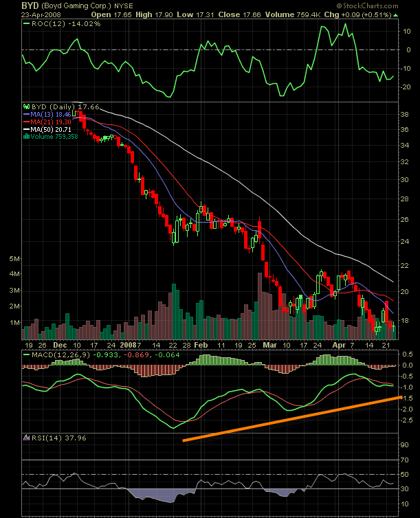
Task: Click the candlestick icon beside BYD (Daily)
Action: 26,106
